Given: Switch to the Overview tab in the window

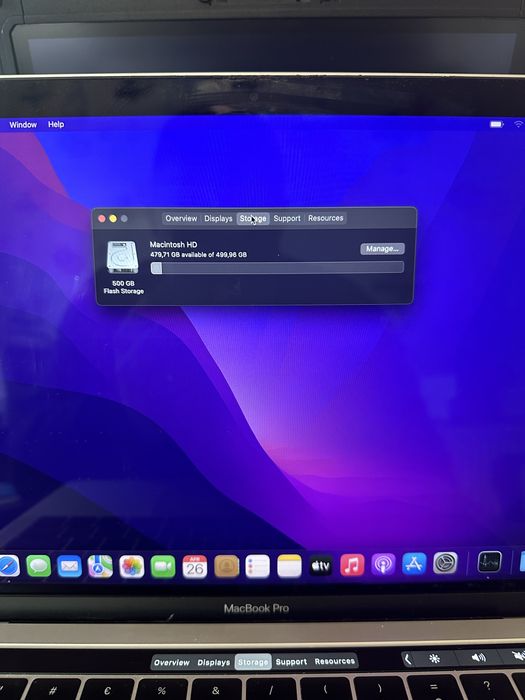Looking at the screenshot, I should (x=181, y=218).
